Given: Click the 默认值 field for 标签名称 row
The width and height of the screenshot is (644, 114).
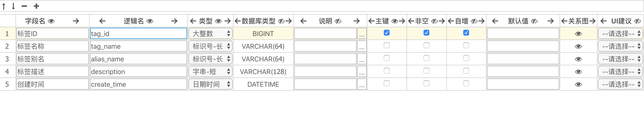Looking at the screenshot, I should (523, 46).
